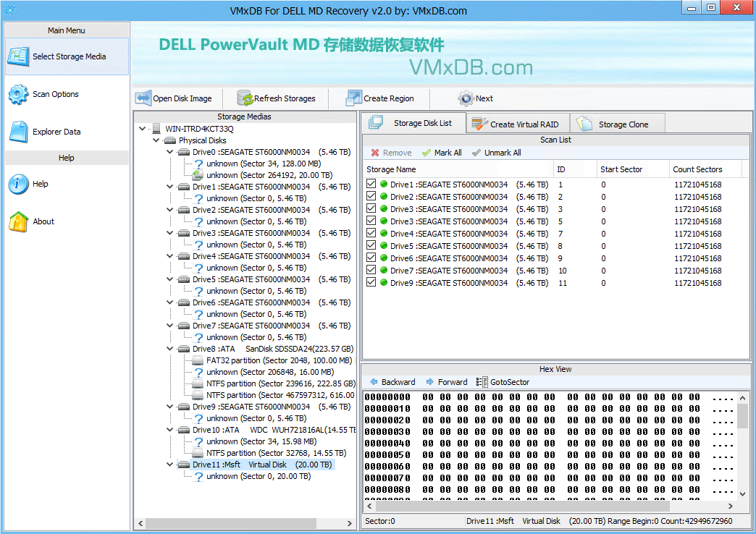Click the Storage Medias horizontal scrollbar thumb

pyautogui.click(x=231, y=523)
